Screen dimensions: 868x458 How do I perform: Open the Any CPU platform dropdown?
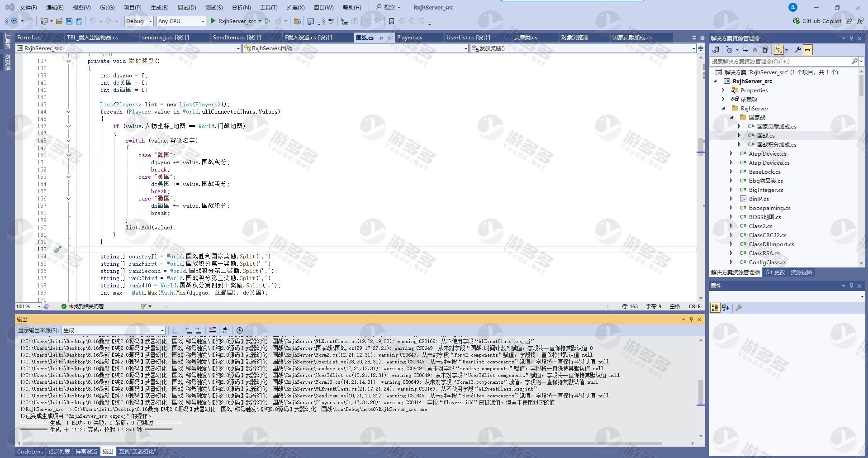point(181,21)
